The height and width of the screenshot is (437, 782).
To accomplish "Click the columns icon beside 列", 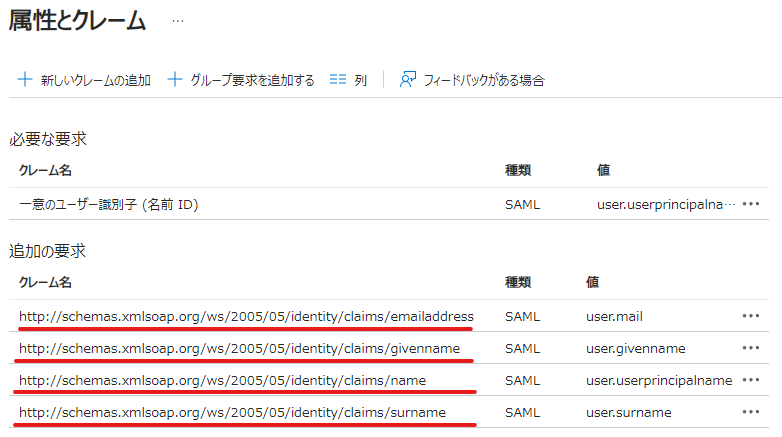I will pos(338,79).
